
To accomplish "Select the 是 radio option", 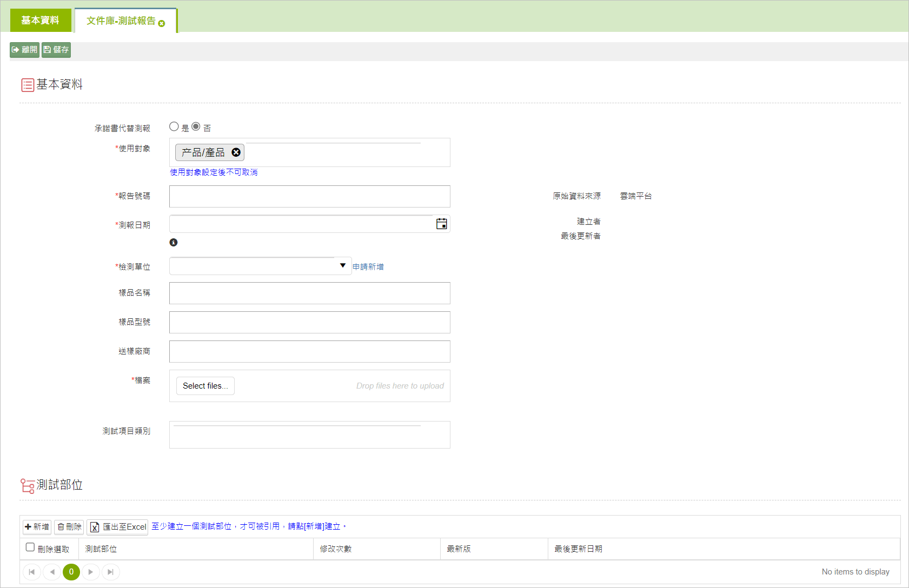I will point(174,126).
